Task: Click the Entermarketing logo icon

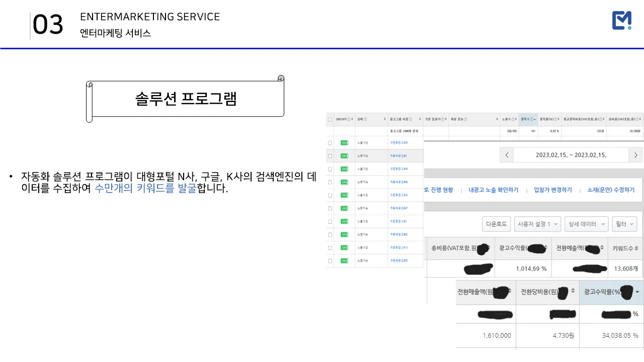Action: 622,21
